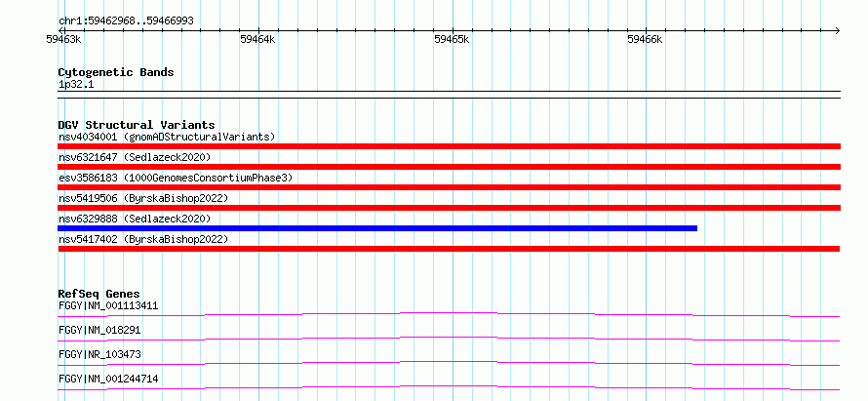The height and width of the screenshot is (401, 868).
Task: Open the FGGY|NM_001244714 transcript label
Action: [108, 379]
